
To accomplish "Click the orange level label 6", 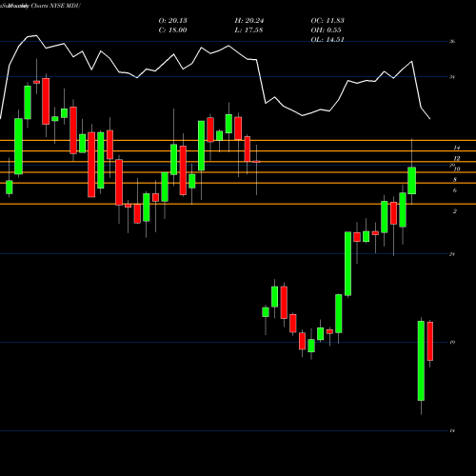I will [x=455, y=190].
